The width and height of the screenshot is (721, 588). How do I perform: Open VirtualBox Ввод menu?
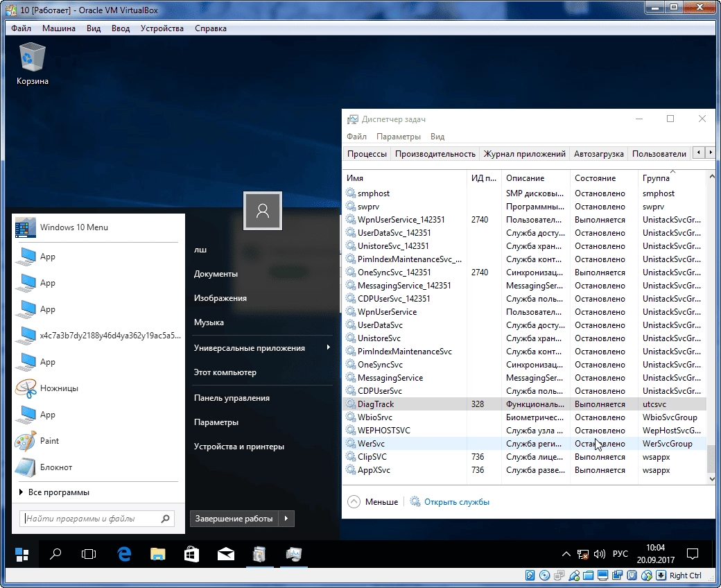(121, 28)
